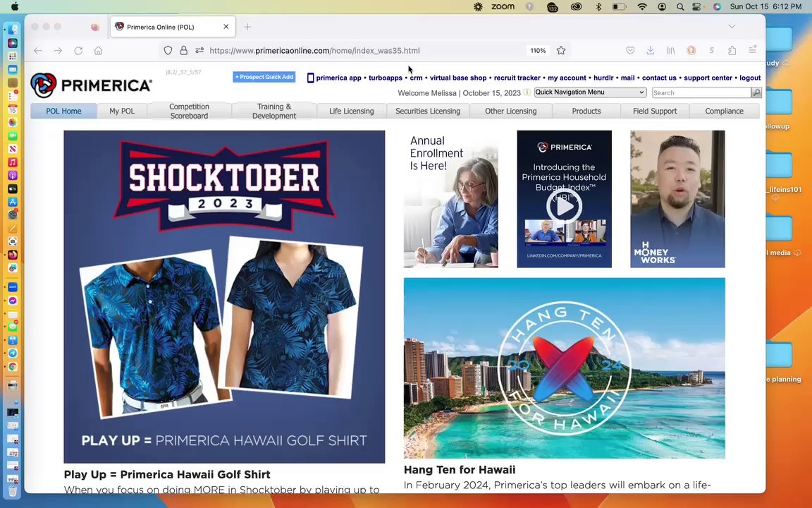This screenshot has width=812, height=508.
Task: Click the menu bar date and time
Action: point(765,7)
